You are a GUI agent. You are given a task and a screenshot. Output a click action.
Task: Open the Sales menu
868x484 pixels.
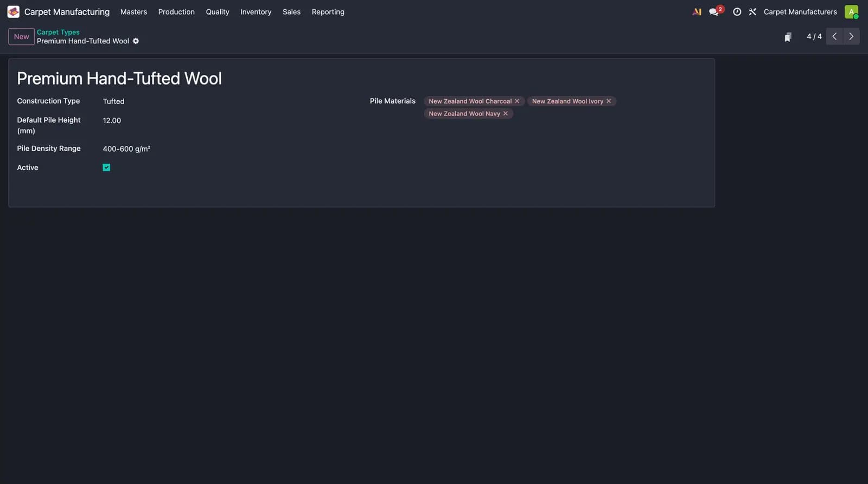[x=291, y=12]
